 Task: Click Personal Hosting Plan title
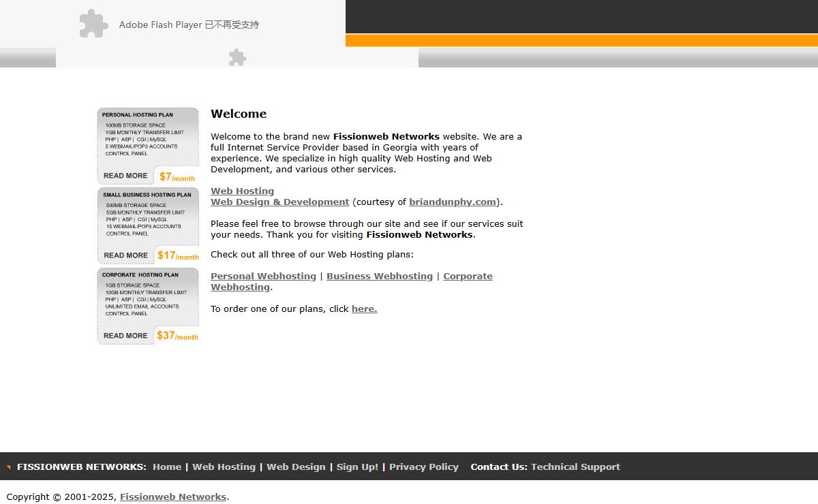click(138, 115)
